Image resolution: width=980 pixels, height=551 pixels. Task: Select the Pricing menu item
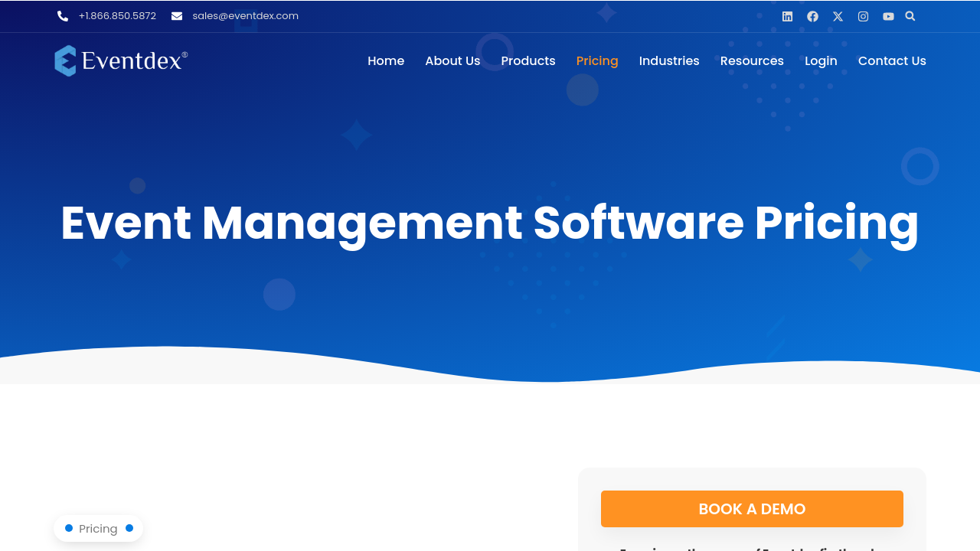click(597, 60)
